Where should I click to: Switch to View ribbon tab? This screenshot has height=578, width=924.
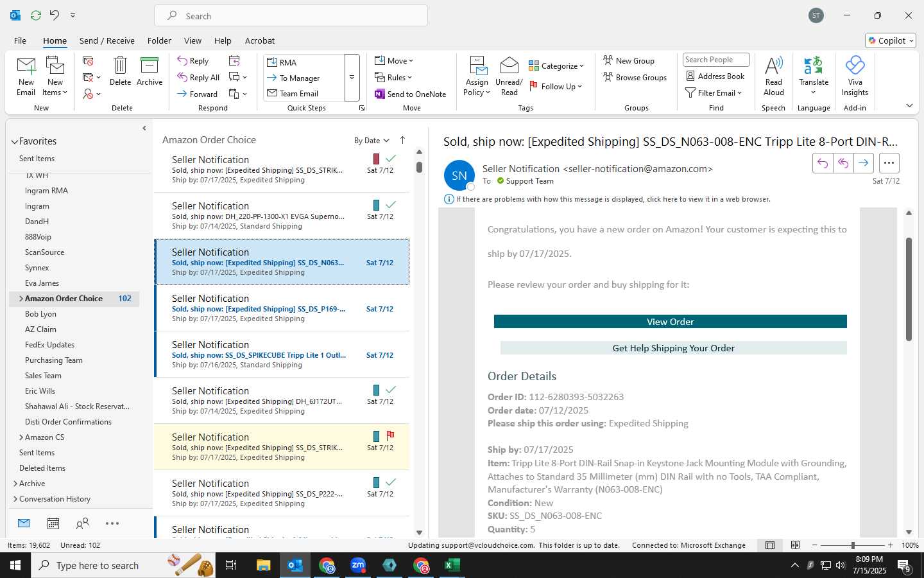coord(193,40)
